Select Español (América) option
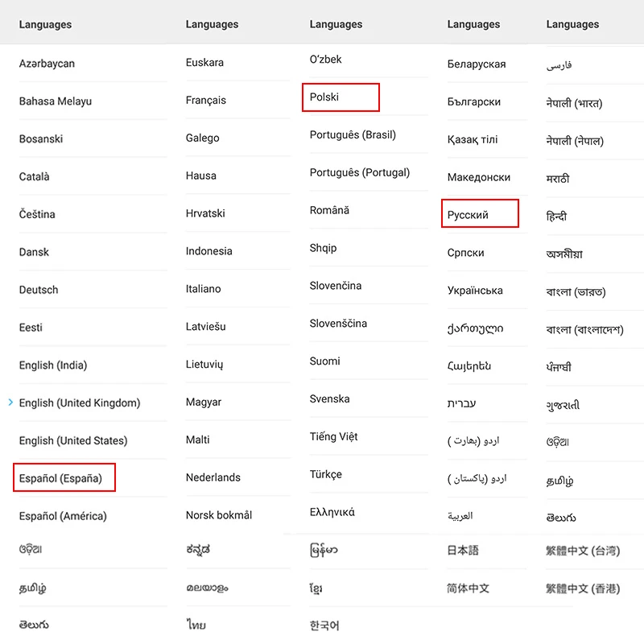This screenshot has height=644, width=644. tap(63, 516)
